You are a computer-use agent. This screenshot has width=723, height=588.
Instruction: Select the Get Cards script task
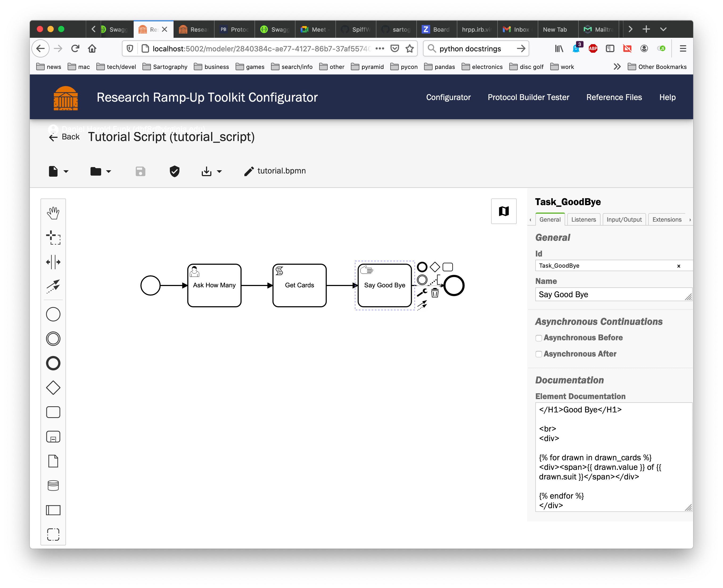299,285
